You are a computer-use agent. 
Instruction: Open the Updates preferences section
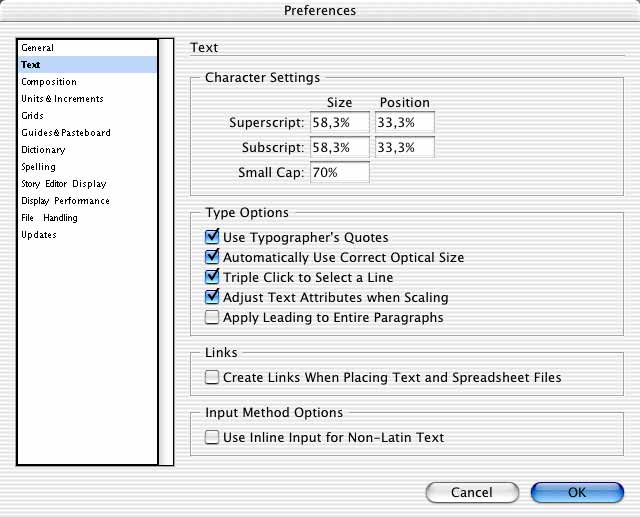point(39,235)
